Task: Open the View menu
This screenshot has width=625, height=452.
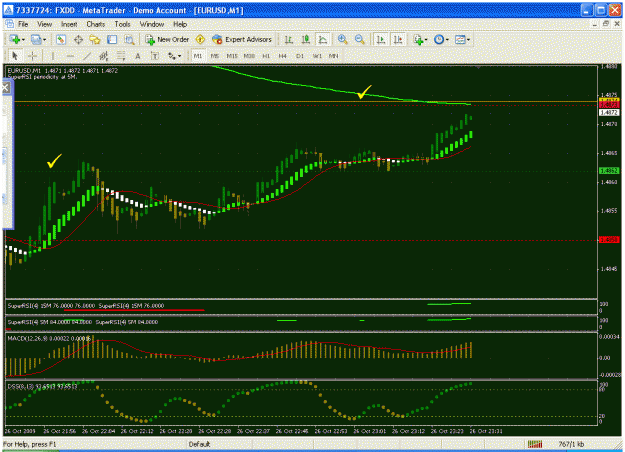Action: pos(45,24)
